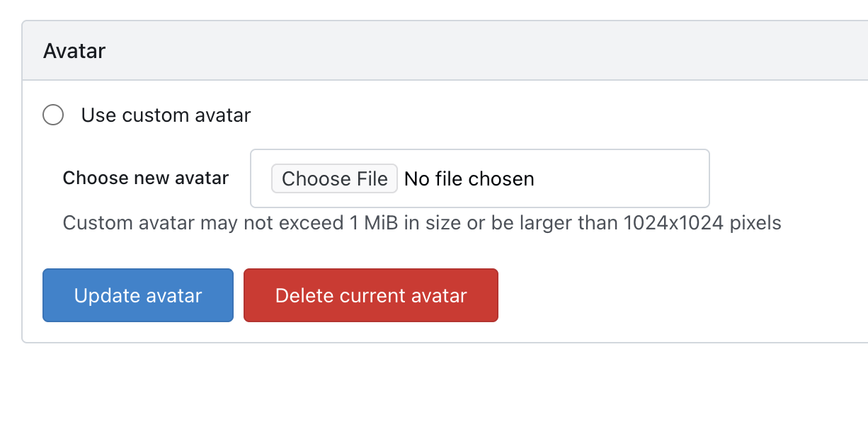This screenshot has width=868, height=422.
Task: Click the empty area right of 'No file chosen'
Action: click(623, 178)
